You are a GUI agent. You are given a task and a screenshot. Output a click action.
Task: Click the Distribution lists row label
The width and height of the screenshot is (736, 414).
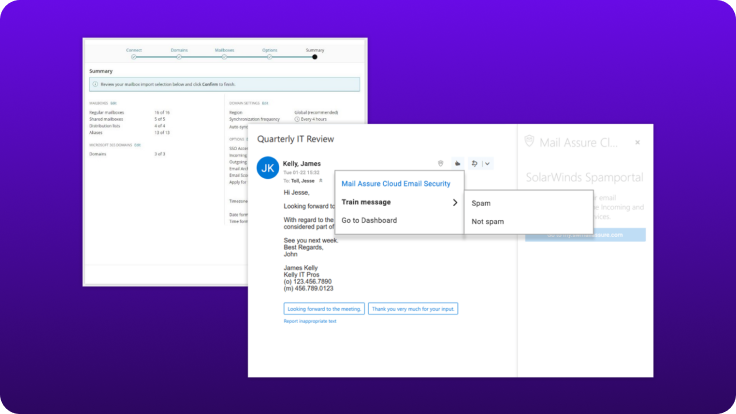[x=105, y=126]
